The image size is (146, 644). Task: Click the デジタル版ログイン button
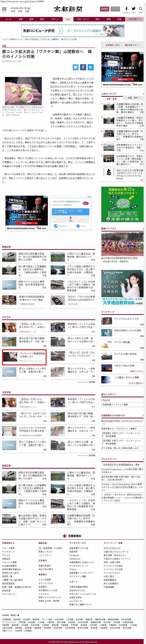click(x=115, y=9)
